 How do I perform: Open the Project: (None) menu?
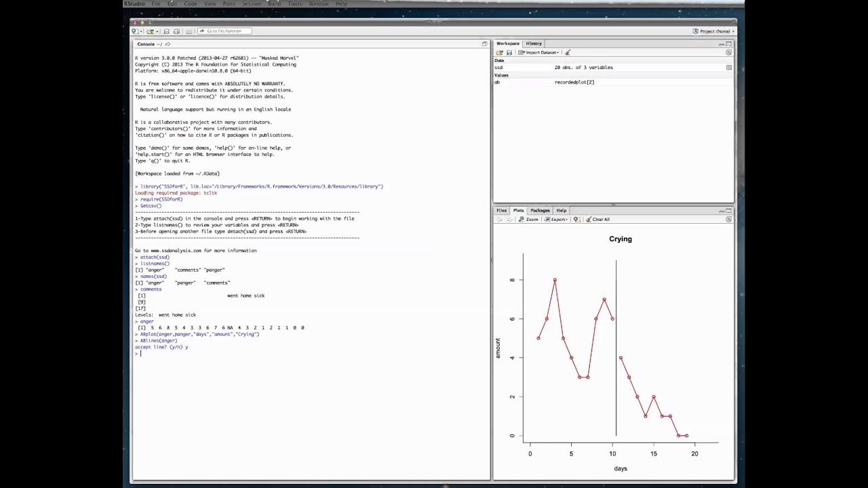point(713,31)
